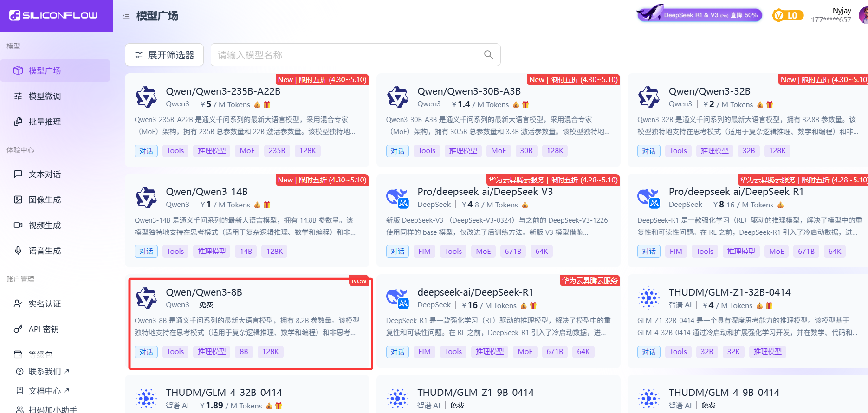
Task: Click Qwen logo on Qwen3-235B-A22B card
Action: 146,97
